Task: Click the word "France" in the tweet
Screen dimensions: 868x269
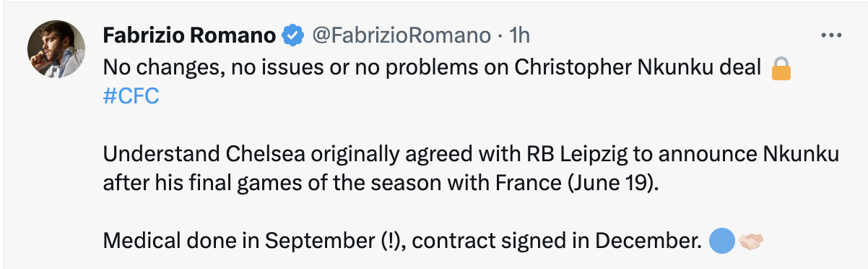Action: click(x=529, y=182)
